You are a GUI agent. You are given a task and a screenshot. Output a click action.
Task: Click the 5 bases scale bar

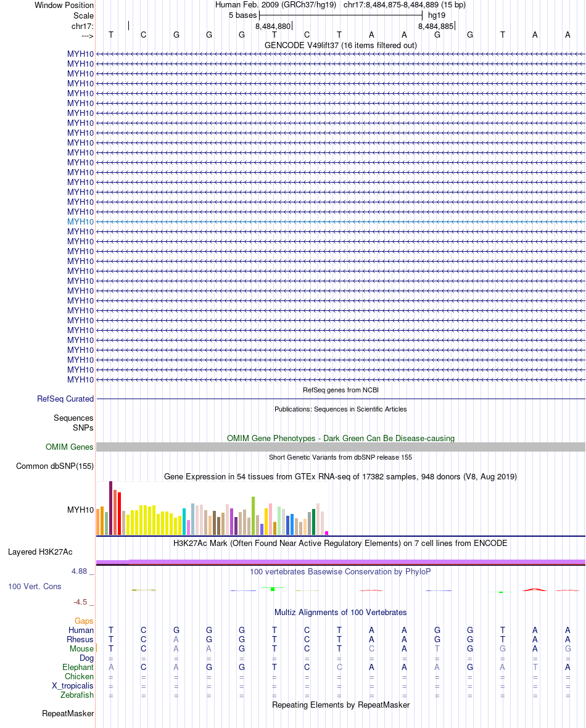coord(341,15)
